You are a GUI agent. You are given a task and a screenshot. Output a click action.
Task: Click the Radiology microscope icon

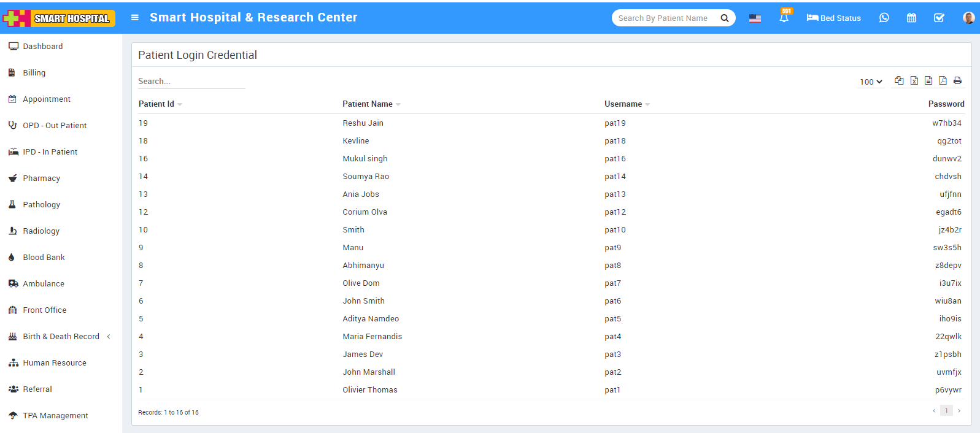click(12, 231)
